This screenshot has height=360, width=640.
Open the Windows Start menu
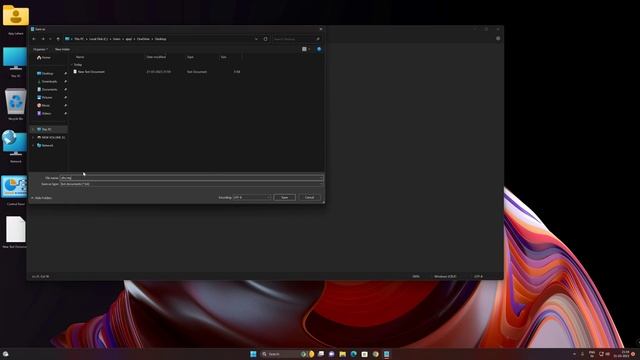(253, 354)
